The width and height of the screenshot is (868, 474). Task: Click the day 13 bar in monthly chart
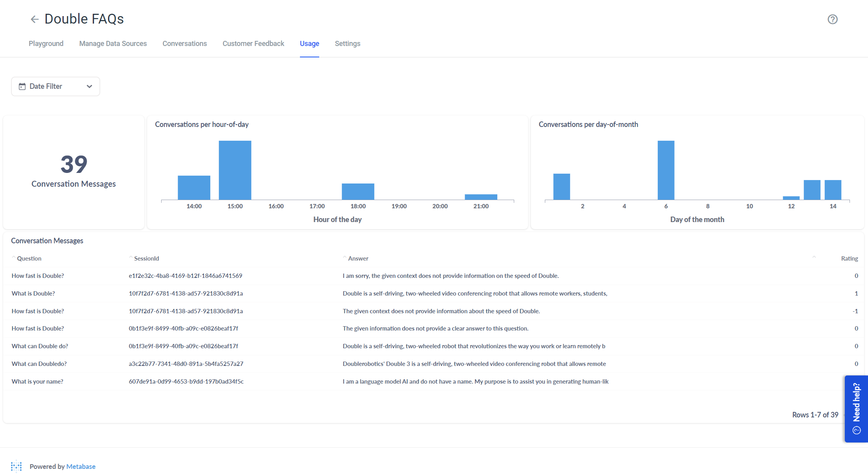[x=812, y=190]
